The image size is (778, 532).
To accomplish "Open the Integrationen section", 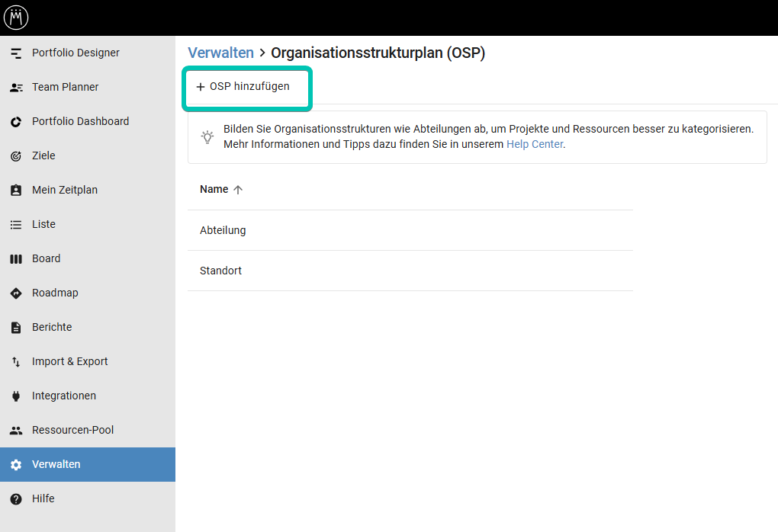I will 87,396.
